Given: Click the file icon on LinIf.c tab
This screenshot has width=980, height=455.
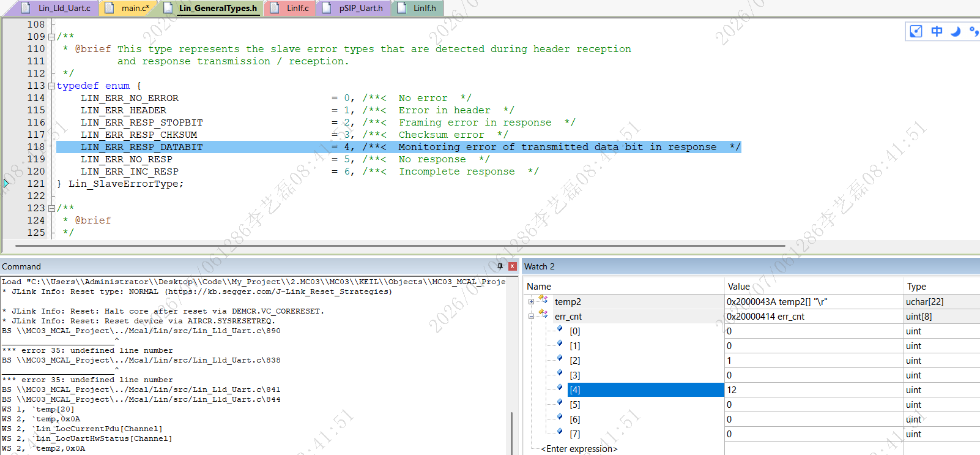Looking at the screenshot, I should [275, 8].
